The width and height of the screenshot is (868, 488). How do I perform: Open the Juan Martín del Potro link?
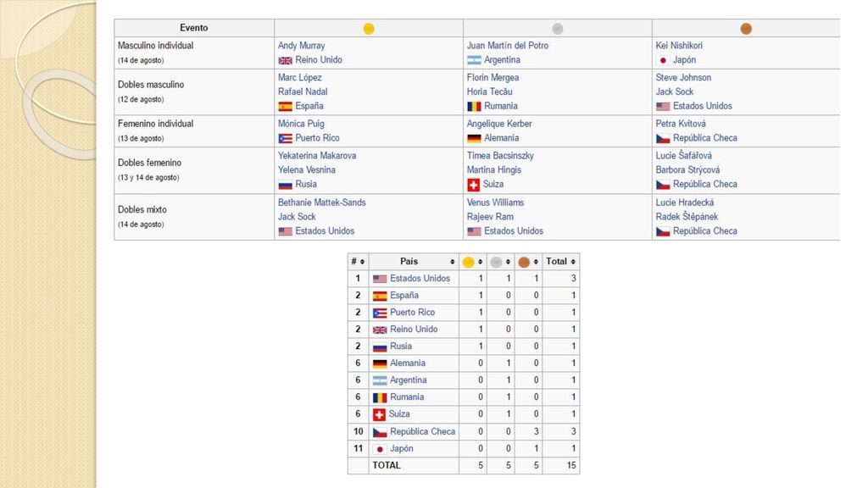pos(508,46)
